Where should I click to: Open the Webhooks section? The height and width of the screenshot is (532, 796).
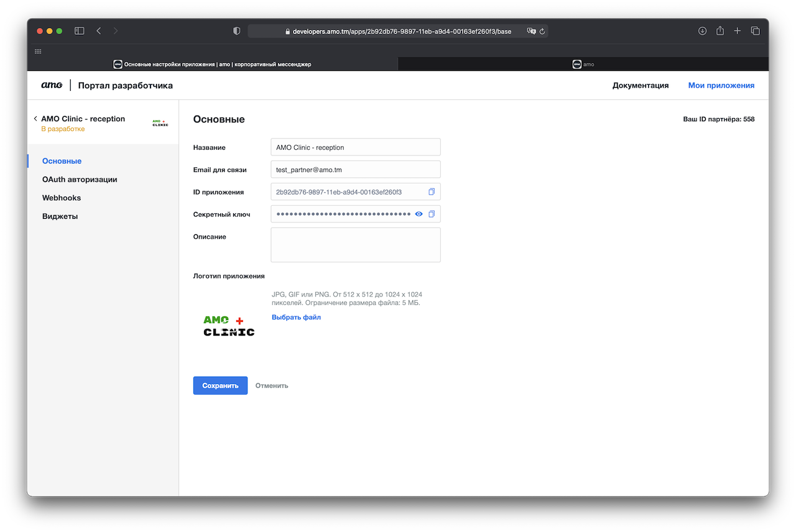[62, 198]
